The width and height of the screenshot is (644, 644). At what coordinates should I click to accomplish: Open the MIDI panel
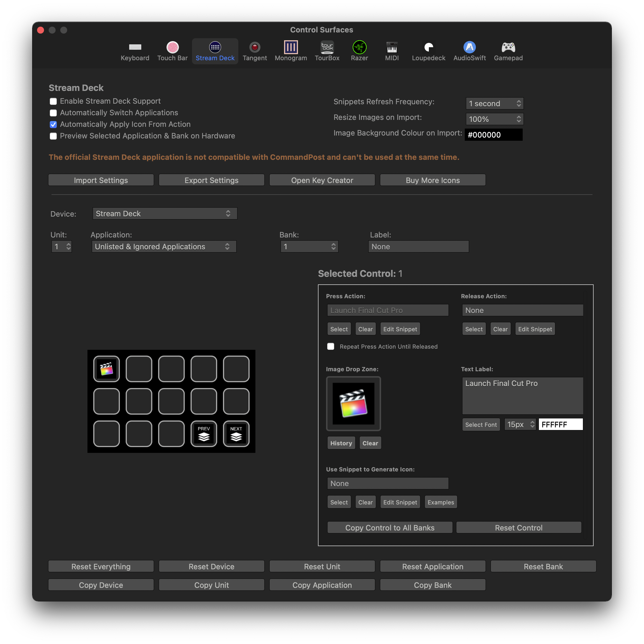[x=392, y=51]
